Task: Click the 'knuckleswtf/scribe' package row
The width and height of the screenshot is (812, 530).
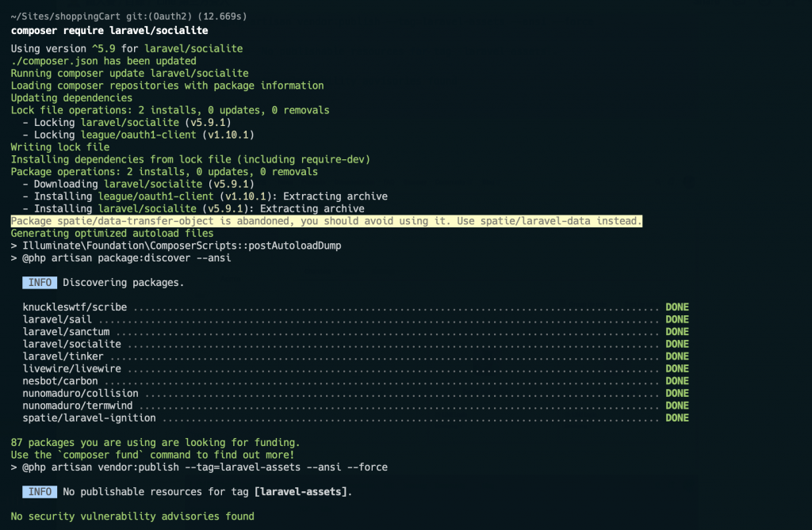Action: (355, 307)
